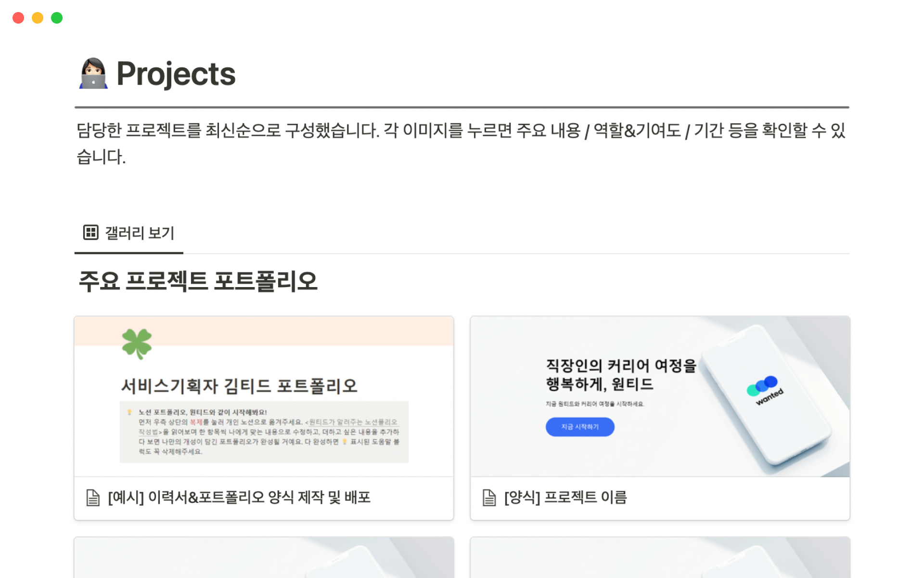Click the "주요 프로젝트 포트폴리오" heading
Image resolution: width=924 pixels, height=578 pixels.
pyautogui.click(x=198, y=281)
